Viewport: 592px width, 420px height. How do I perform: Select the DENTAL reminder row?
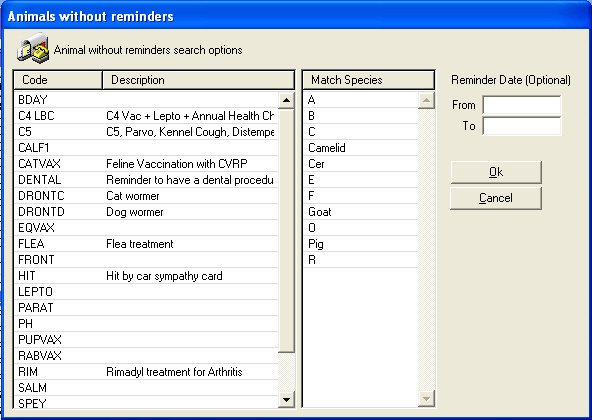click(x=146, y=180)
